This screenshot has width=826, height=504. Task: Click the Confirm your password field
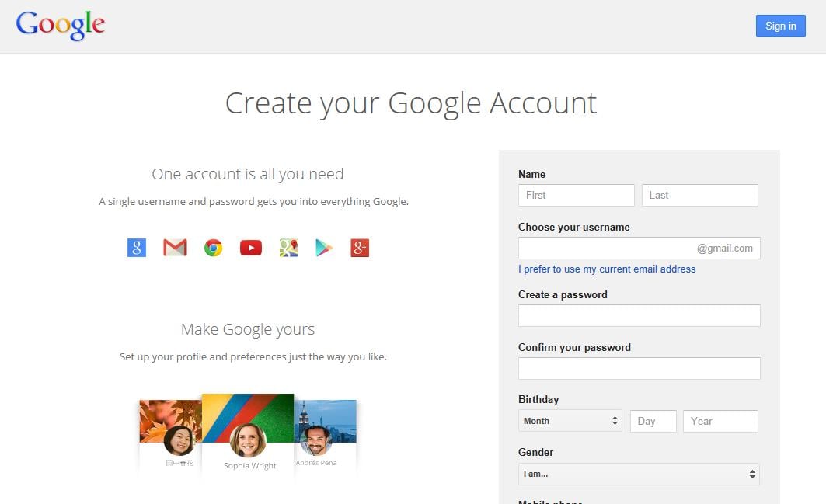[639, 368]
